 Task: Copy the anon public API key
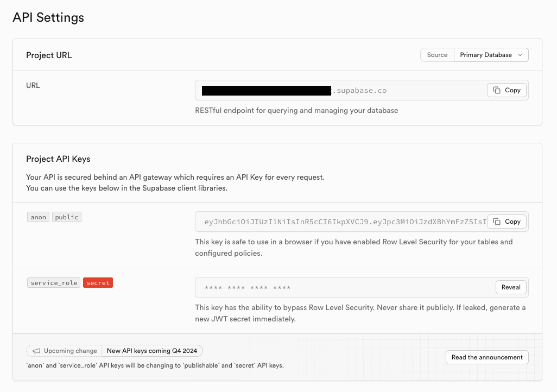(507, 222)
